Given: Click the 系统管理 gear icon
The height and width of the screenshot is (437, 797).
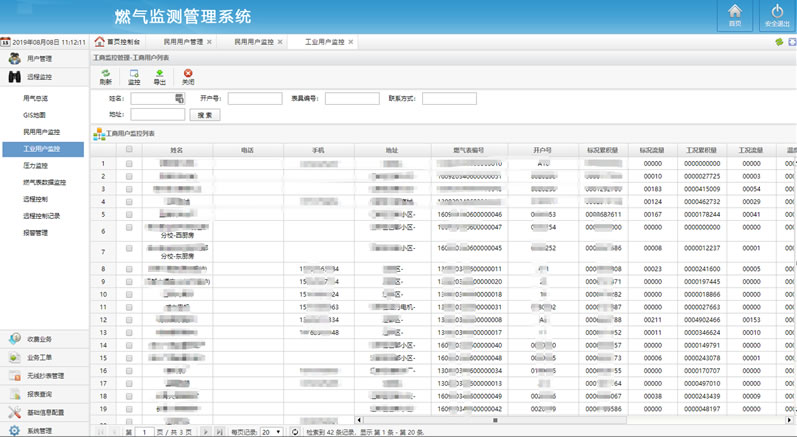Looking at the screenshot, I should click(15, 430).
